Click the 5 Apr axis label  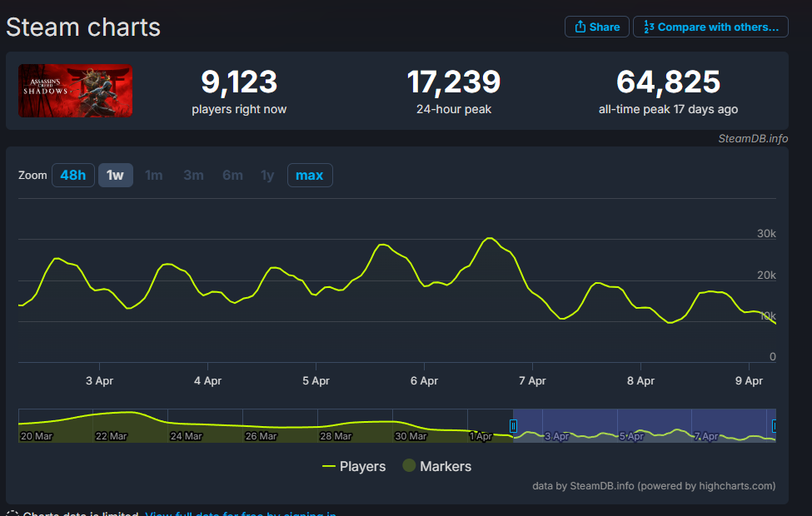[x=316, y=381]
